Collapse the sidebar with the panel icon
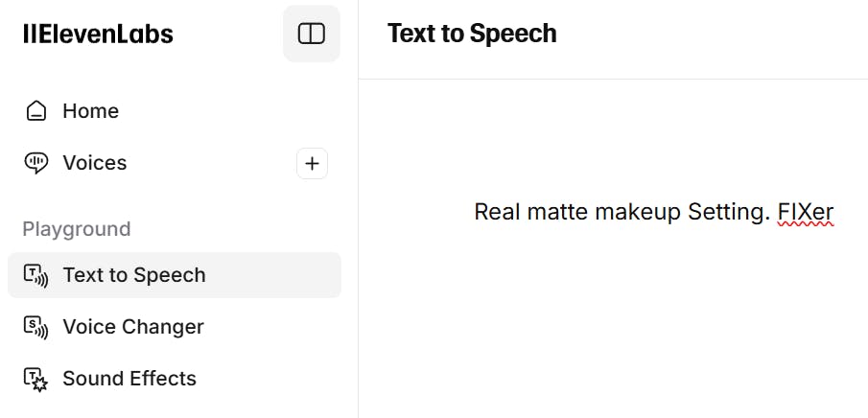The width and height of the screenshot is (868, 418). (312, 34)
